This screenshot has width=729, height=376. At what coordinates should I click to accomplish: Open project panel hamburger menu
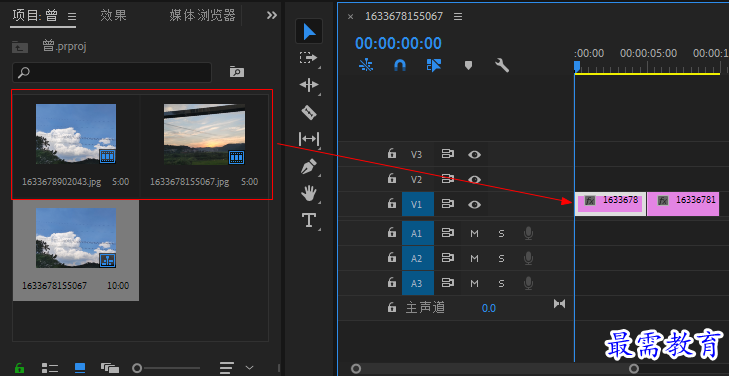click(72, 16)
